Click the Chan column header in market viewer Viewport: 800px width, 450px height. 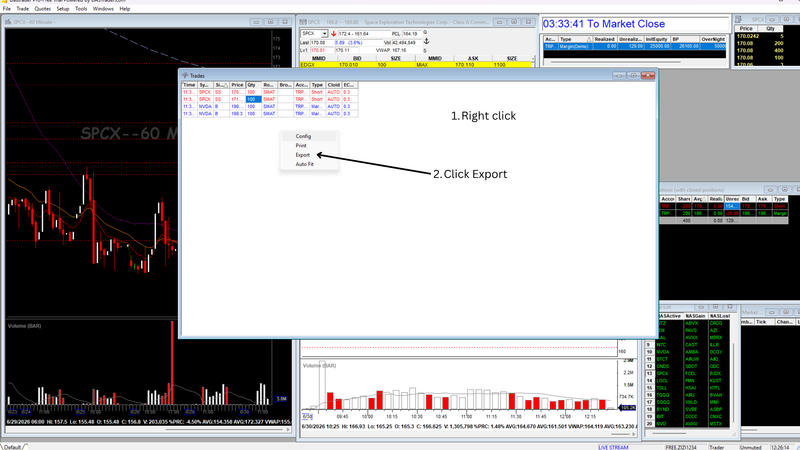click(784, 322)
